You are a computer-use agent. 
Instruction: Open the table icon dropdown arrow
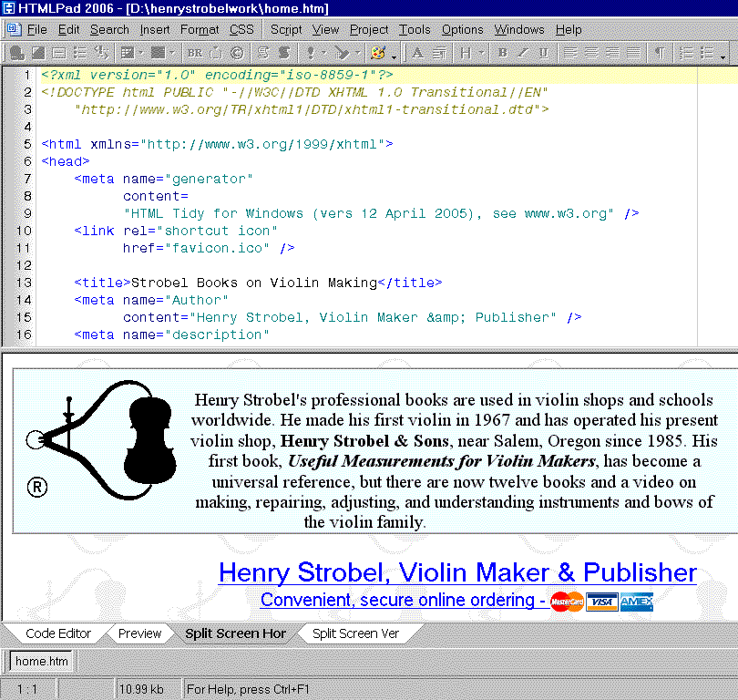140,53
